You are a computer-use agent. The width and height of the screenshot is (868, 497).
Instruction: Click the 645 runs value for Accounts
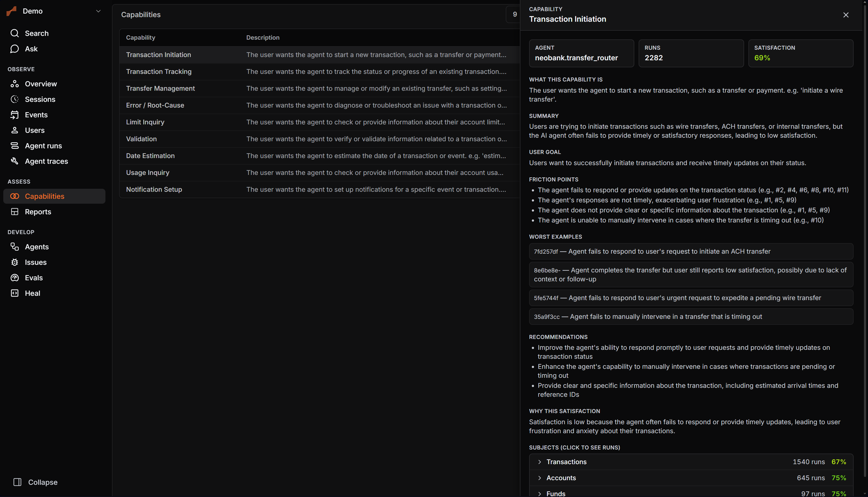coord(811,478)
